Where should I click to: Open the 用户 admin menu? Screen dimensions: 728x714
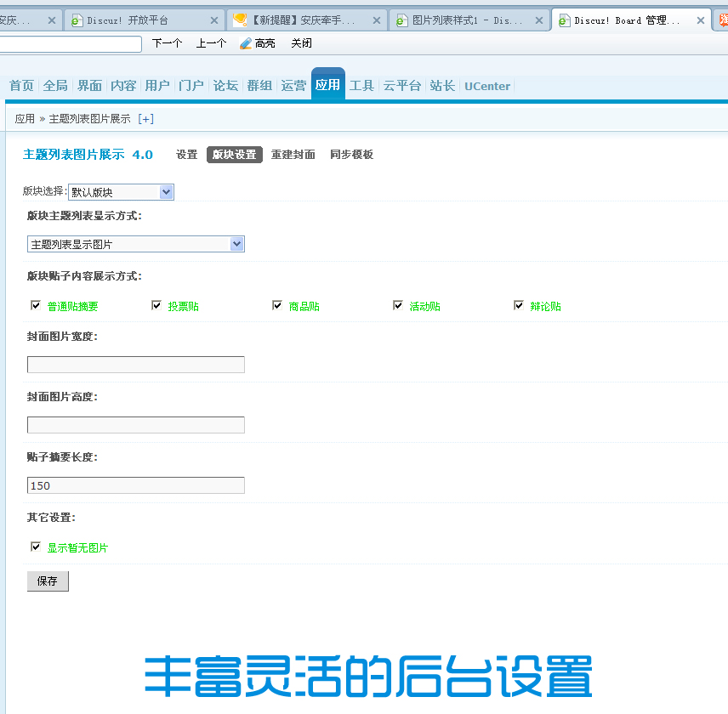tap(157, 86)
